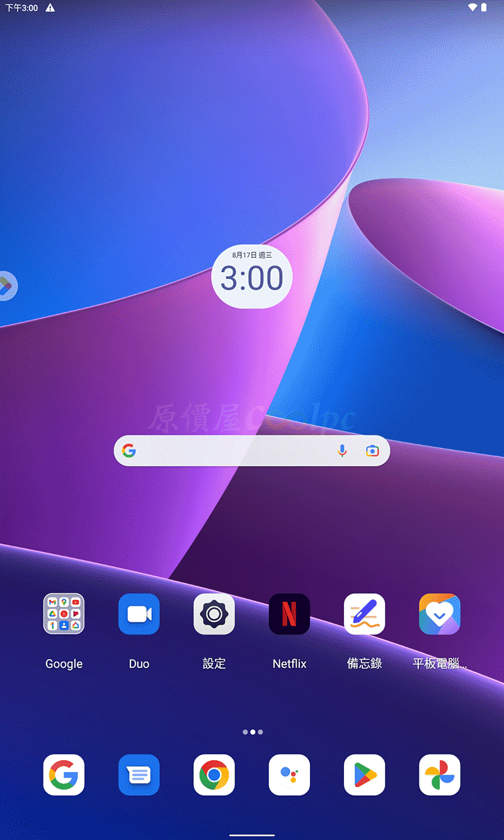Tap the floating side handle on left edge
The height and width of the screenshot is (840, 504).
[7, 285]
